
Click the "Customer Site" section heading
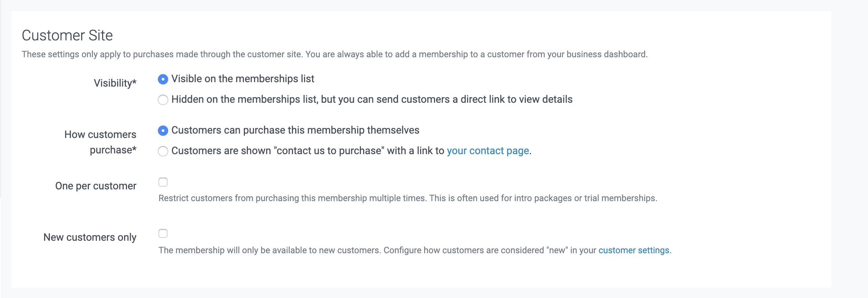click(x=67, y=36)
